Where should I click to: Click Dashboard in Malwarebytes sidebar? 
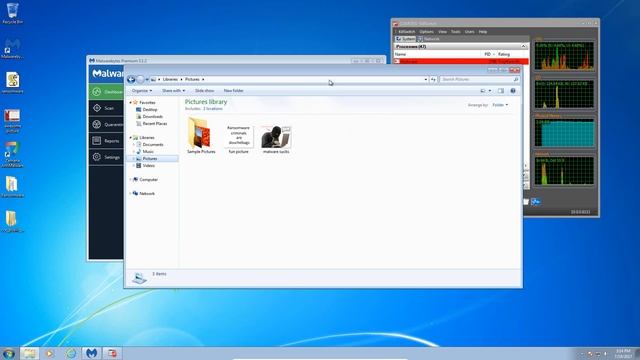(106, 92)
